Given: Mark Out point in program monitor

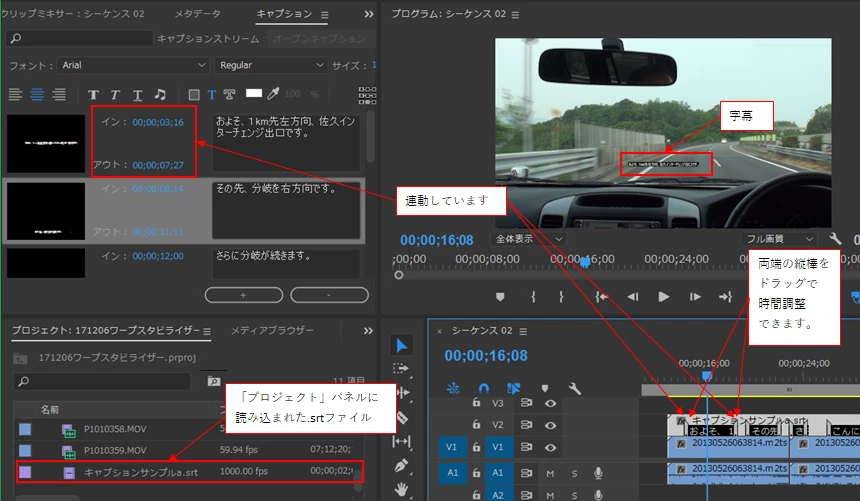Looking at the screenshot, I should (x=561, y=297).
